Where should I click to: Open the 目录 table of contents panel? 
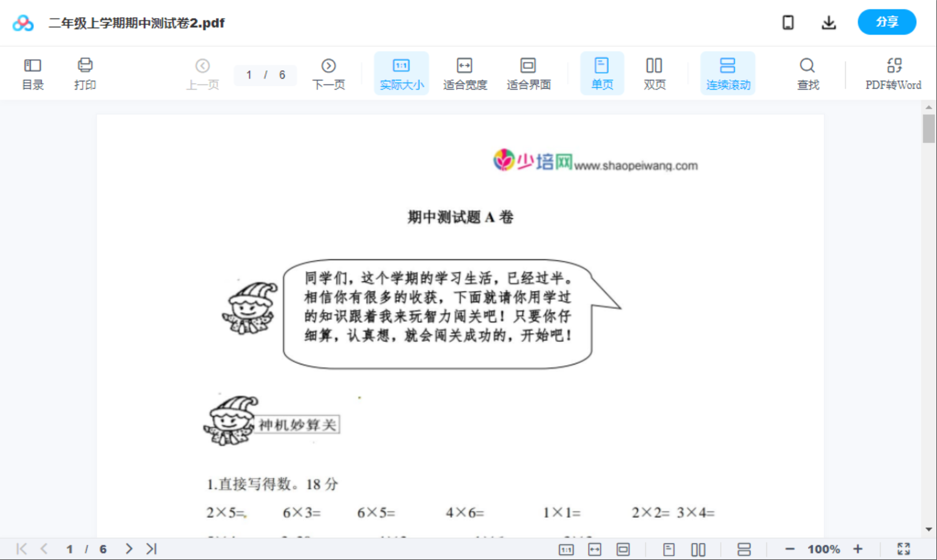pyautogui.click(x=32, y=72)
